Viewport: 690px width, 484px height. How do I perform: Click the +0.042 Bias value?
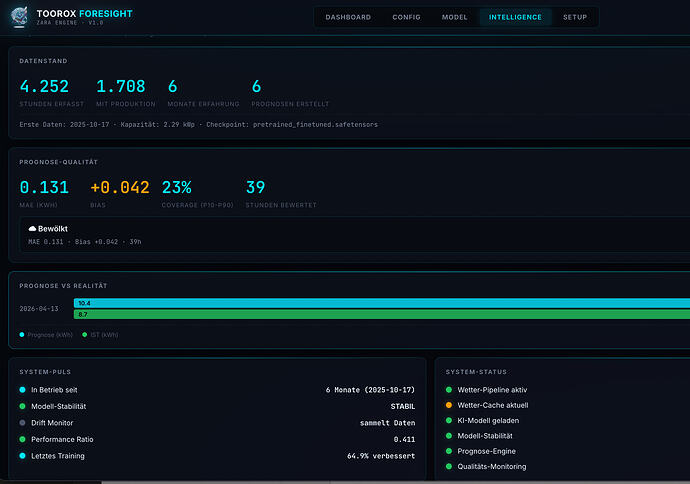pyautogui.click(x=120, y=187)
